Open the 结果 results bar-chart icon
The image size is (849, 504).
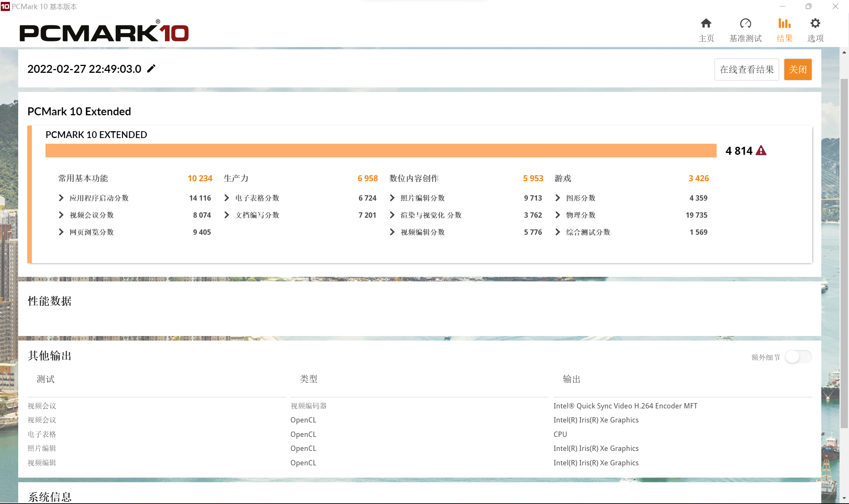point(784,24)
